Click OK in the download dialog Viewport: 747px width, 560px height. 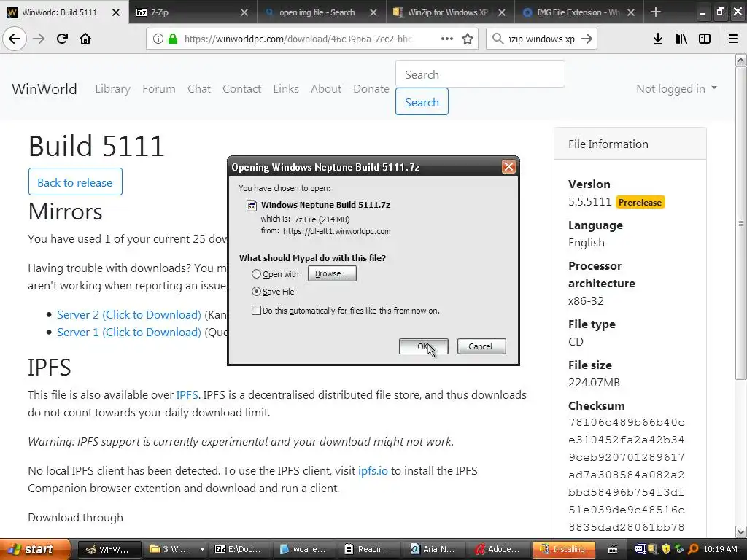click(424, 346)
